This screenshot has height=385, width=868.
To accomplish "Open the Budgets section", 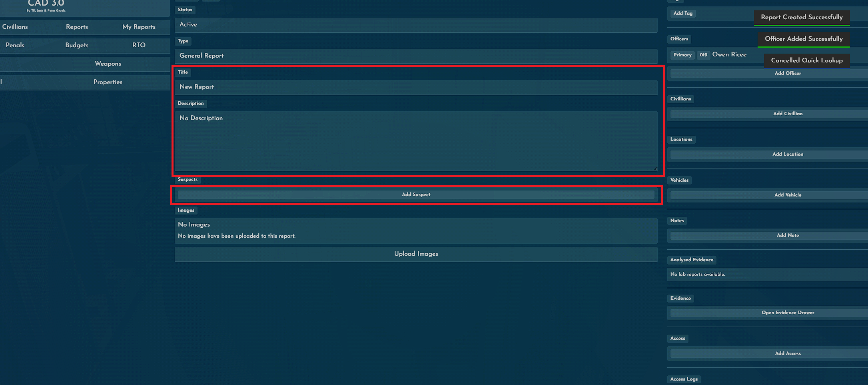I will [77, 45].
